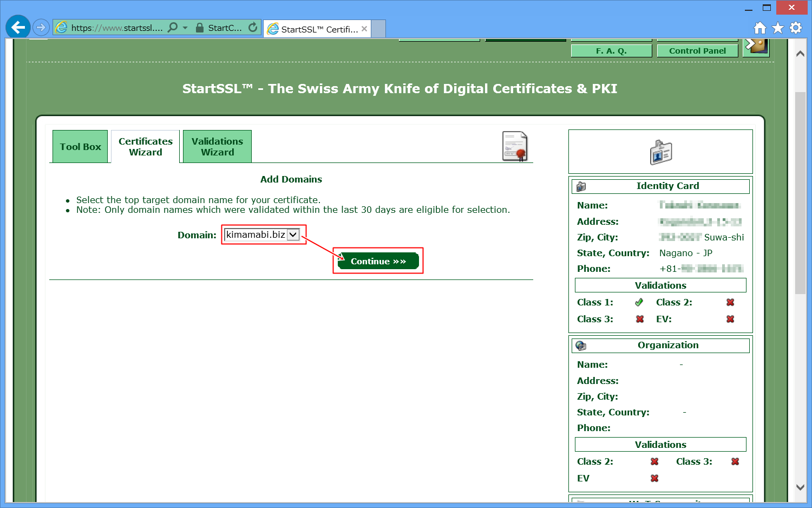Click the certificate document icon with red seal
Screen dimensions: 812x508
[x=515, y=146]
